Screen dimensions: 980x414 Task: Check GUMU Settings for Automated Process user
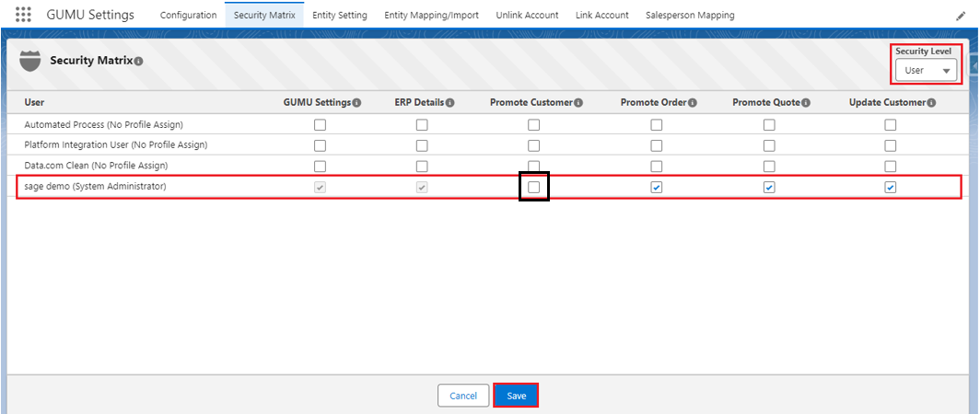point(320,124)
